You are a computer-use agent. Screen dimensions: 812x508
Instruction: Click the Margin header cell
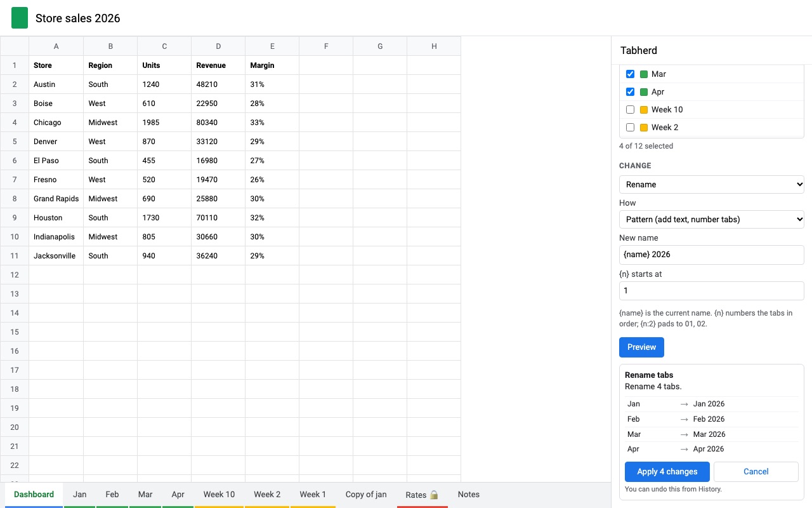(x=272, y=65)
